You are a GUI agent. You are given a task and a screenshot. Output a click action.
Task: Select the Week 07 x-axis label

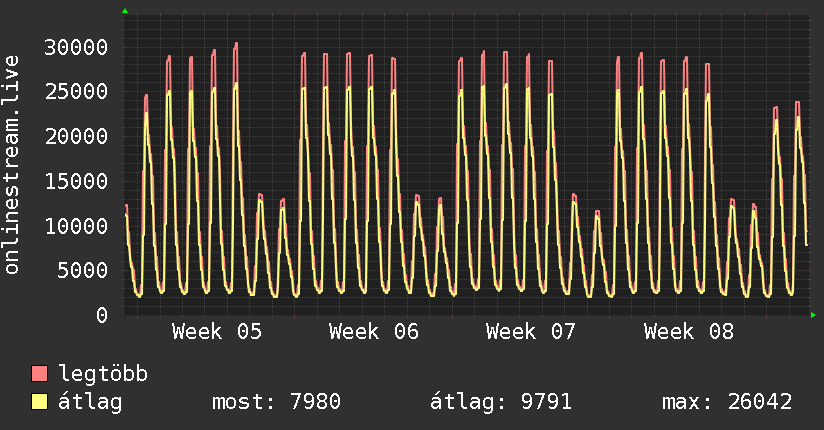531,332
